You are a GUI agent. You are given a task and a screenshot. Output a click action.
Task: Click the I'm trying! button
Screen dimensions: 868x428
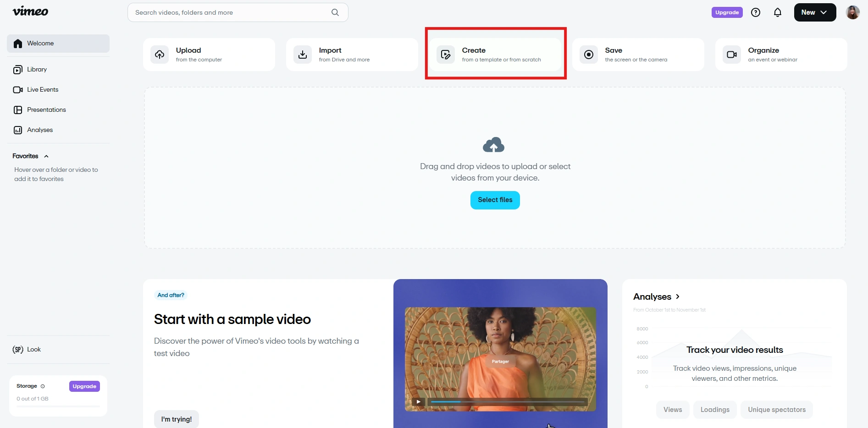(177, 419)
